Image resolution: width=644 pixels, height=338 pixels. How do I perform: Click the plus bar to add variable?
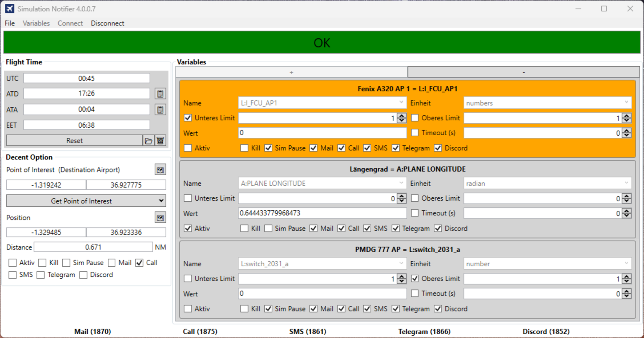[291, 72]
